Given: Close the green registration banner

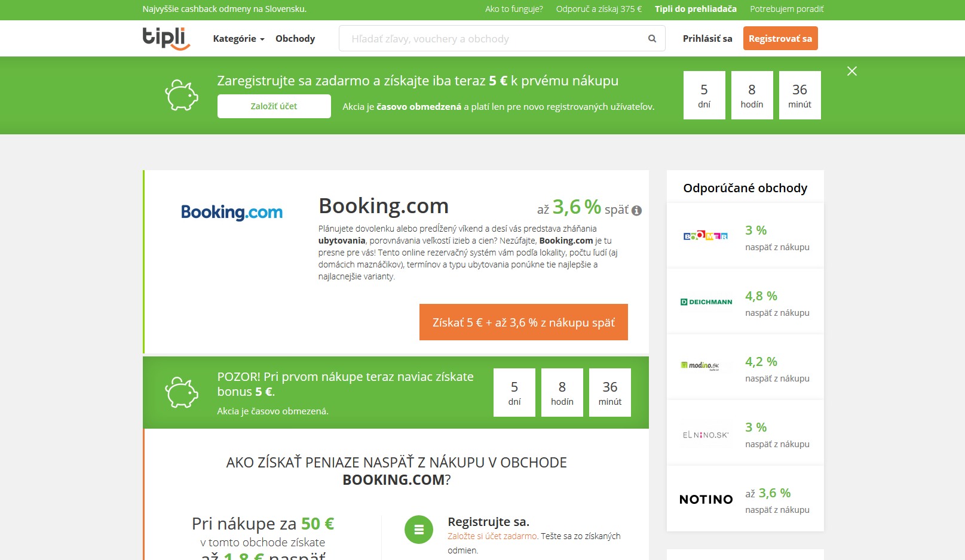Looking at the screenshot, I should point(851,71).
